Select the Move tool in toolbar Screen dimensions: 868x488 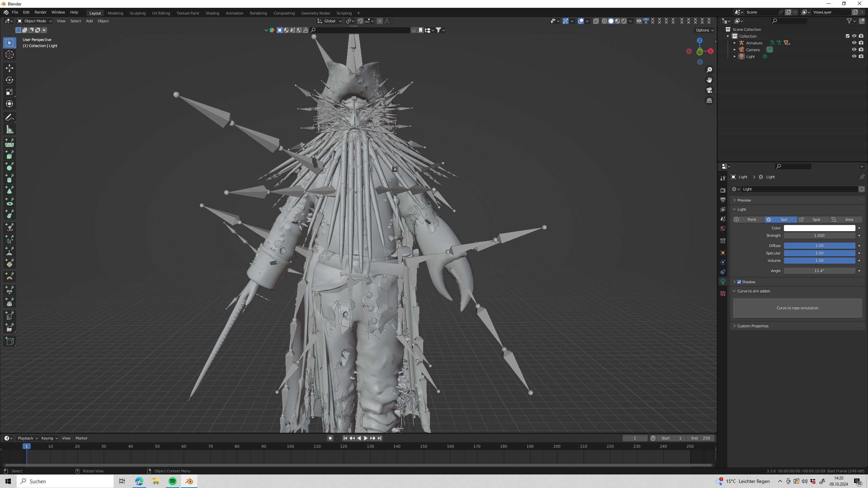point(9,68)
